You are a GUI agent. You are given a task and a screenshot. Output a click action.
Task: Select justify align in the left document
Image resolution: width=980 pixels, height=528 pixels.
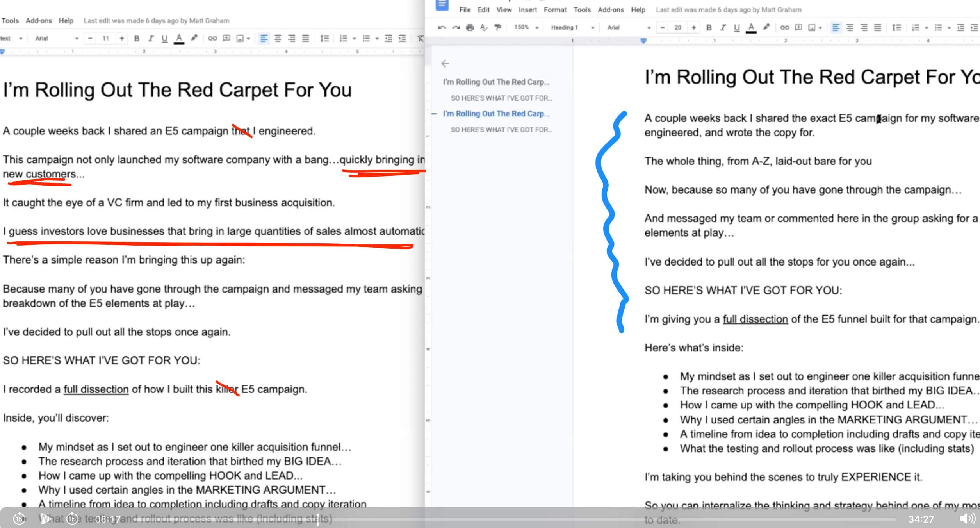306,38
